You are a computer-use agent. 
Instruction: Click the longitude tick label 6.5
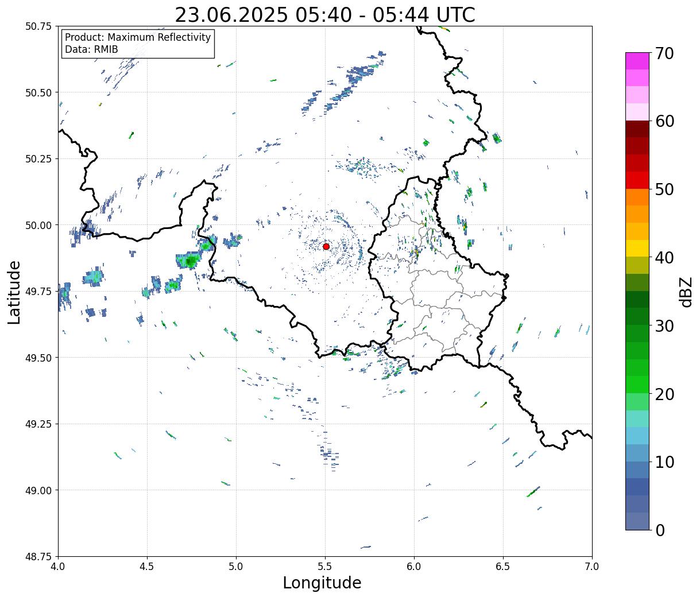click(x=503, y=567)
